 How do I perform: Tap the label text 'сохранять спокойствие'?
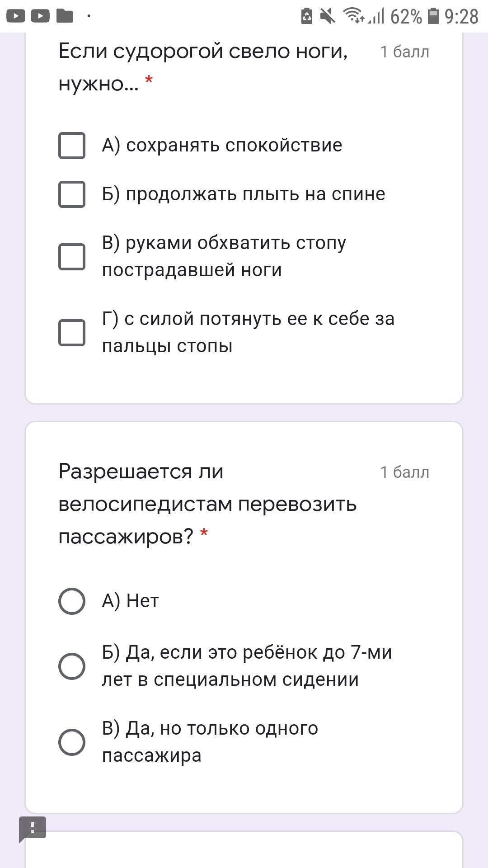pos(234,146)
